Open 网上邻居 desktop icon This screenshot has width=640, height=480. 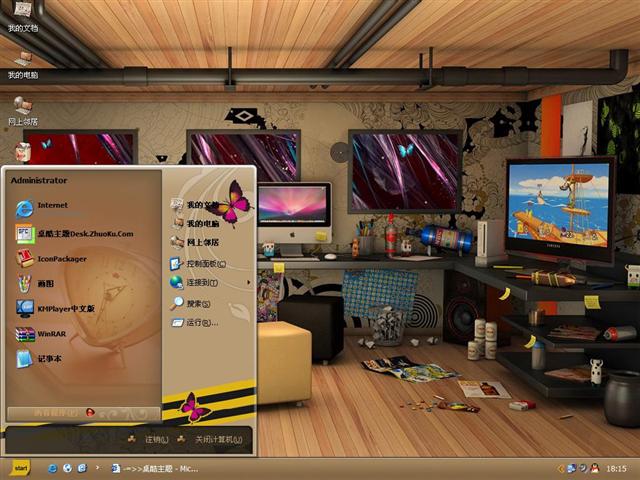tap(23, 111)
